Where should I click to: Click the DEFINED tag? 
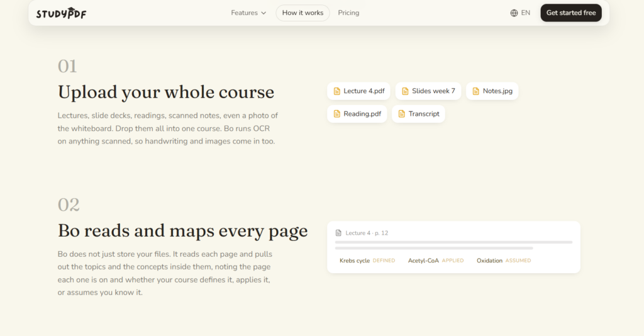384,260
